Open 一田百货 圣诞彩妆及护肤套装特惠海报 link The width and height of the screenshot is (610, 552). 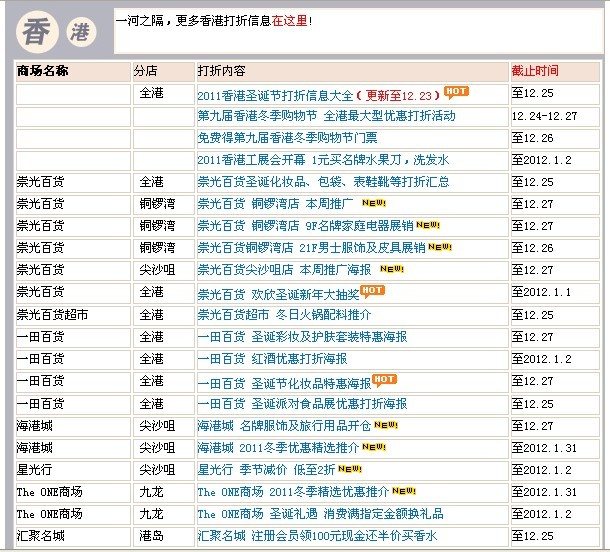[302, 337]
